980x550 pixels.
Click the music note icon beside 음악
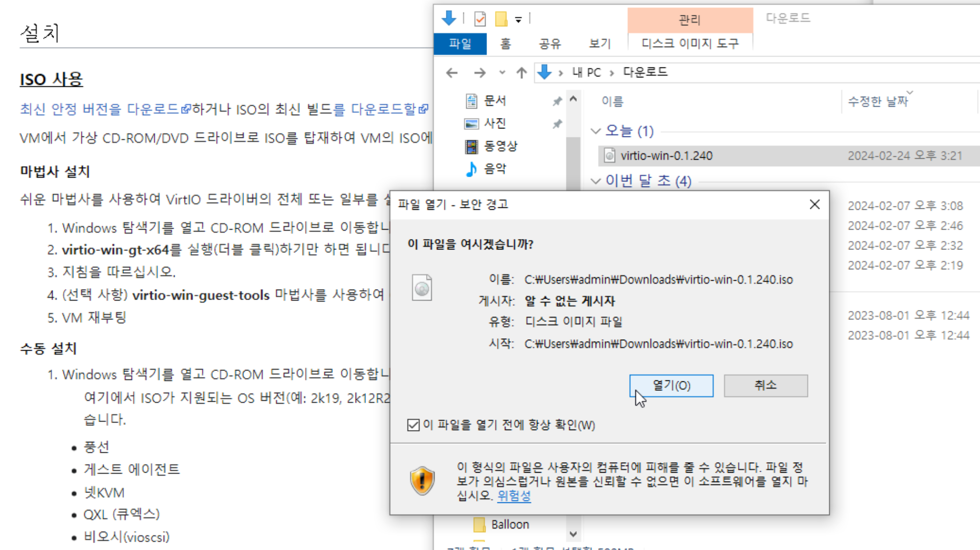click(471, 169)
